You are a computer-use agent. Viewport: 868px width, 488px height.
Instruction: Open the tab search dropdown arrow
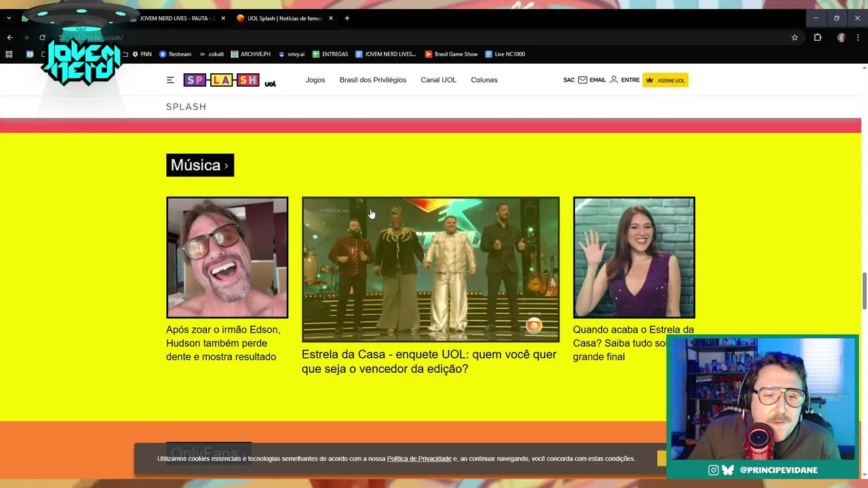click(x=9, y=18)
